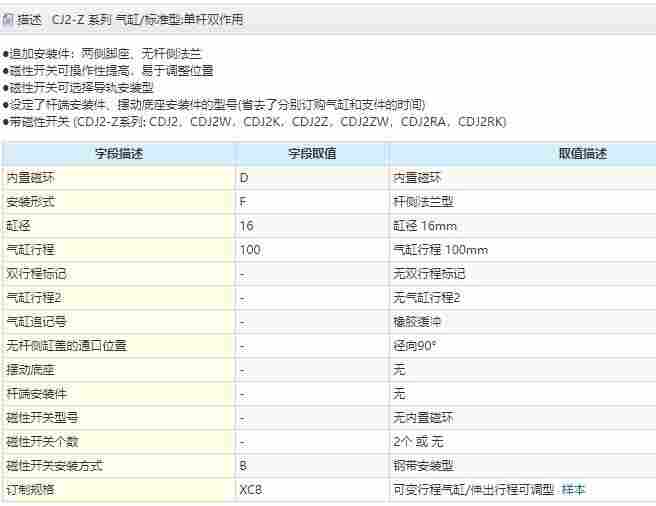Click value 100 in 气缸行程 row
This screenshot has width=656, height=506.
coord(312,250)
